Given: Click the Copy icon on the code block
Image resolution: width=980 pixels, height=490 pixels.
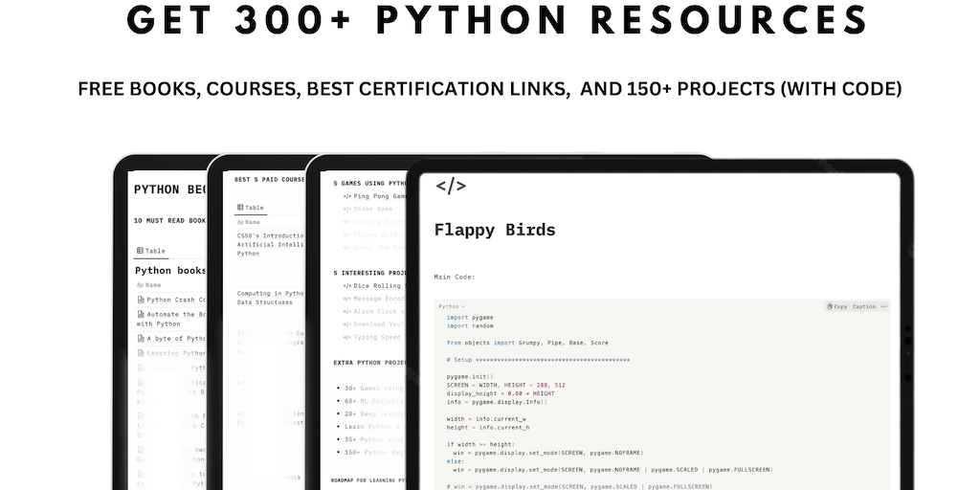Looking at the screenshot, I should click(x=835, y=306).
